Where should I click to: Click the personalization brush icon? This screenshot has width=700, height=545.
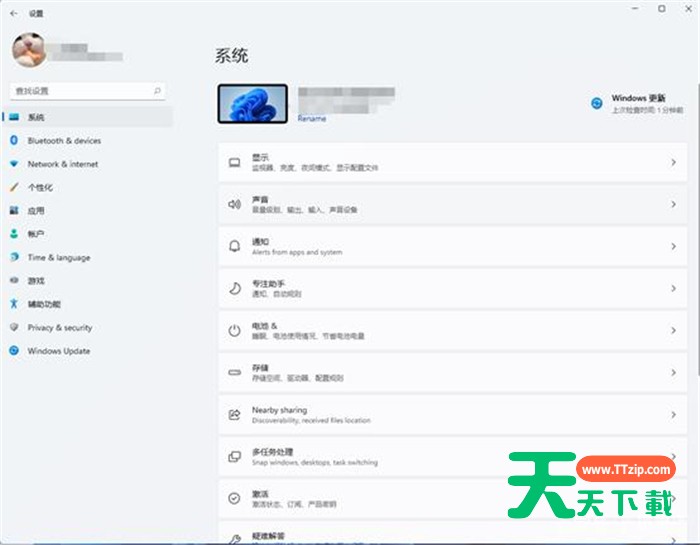coord(14,187)
